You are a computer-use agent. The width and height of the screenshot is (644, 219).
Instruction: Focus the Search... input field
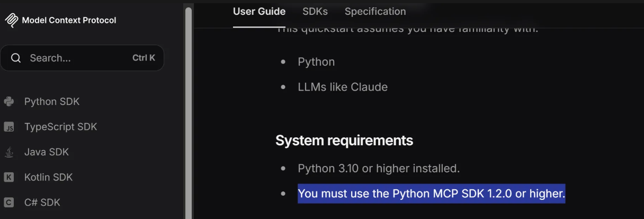[82, 58]
